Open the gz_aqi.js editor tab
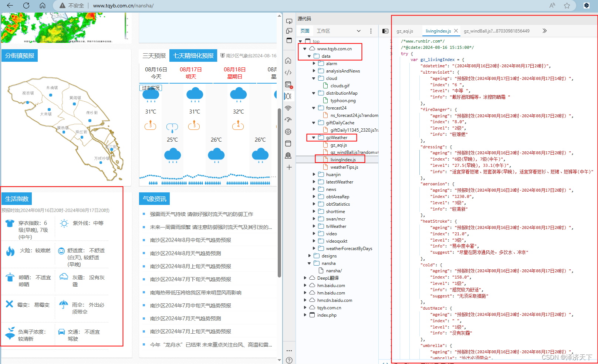The height and width of the screenshot is (364, 598). pos(405,31)
